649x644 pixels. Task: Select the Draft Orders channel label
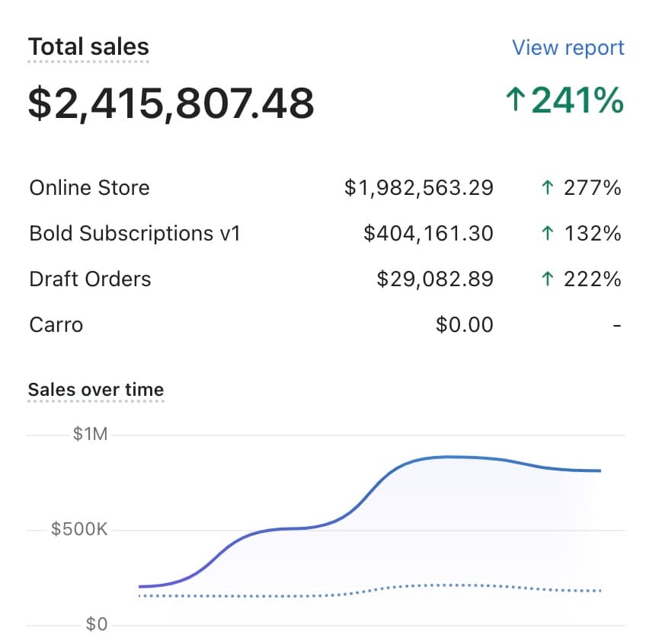pyautogui.click(x=90, y=279)
